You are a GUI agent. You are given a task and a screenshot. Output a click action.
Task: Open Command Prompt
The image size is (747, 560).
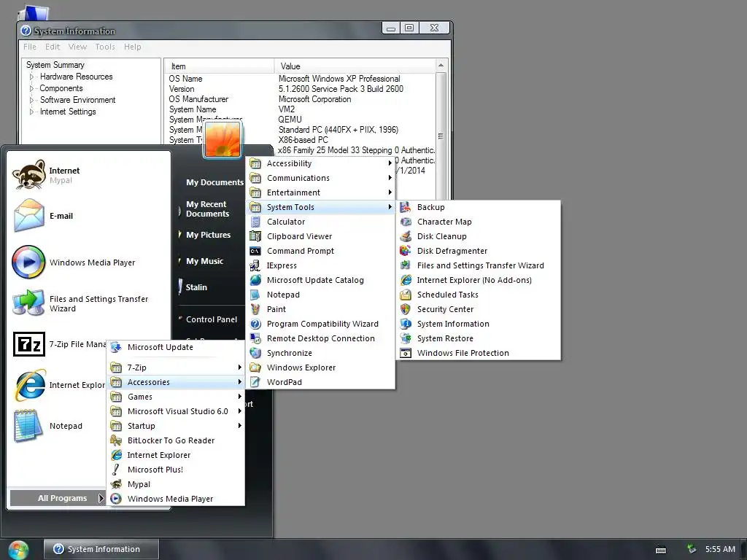pyautogui.click(x=321, y=251)
